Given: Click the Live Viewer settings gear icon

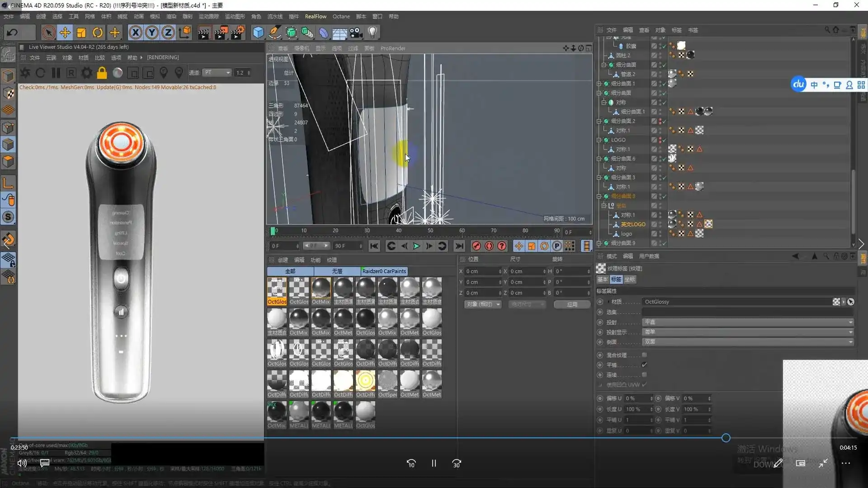Looking at the screenshot, I should click(86, 73).
